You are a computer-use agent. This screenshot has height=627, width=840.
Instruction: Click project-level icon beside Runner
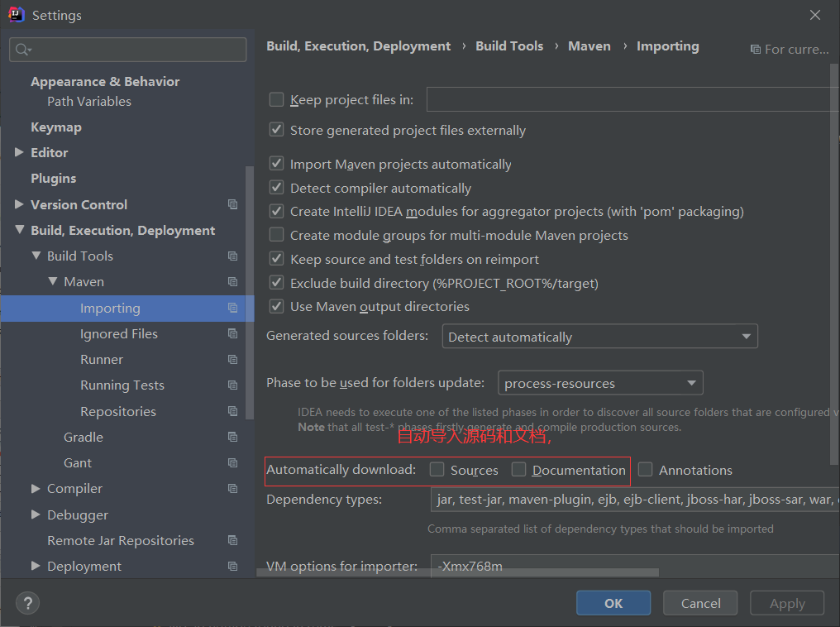(x=233, y=360)
